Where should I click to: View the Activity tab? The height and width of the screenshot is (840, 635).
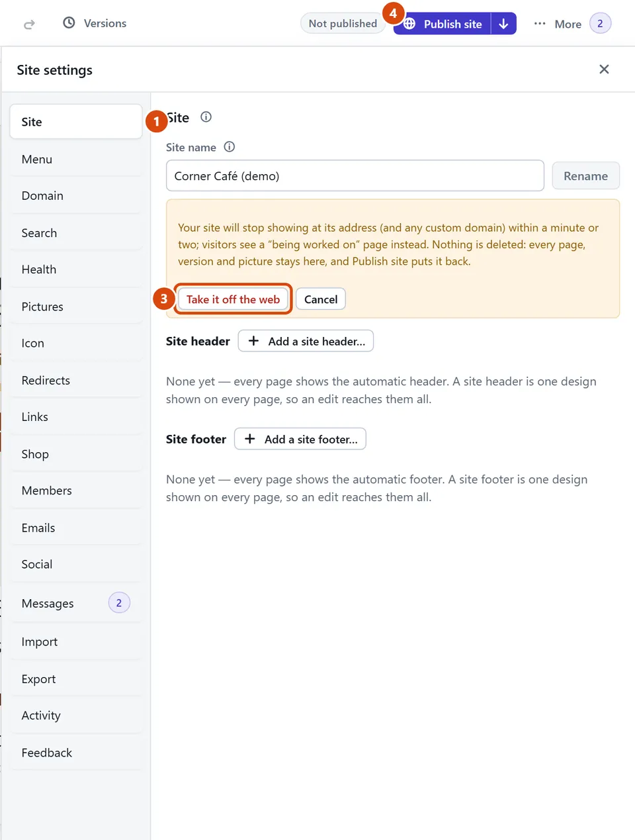click(x=76, y=716)
